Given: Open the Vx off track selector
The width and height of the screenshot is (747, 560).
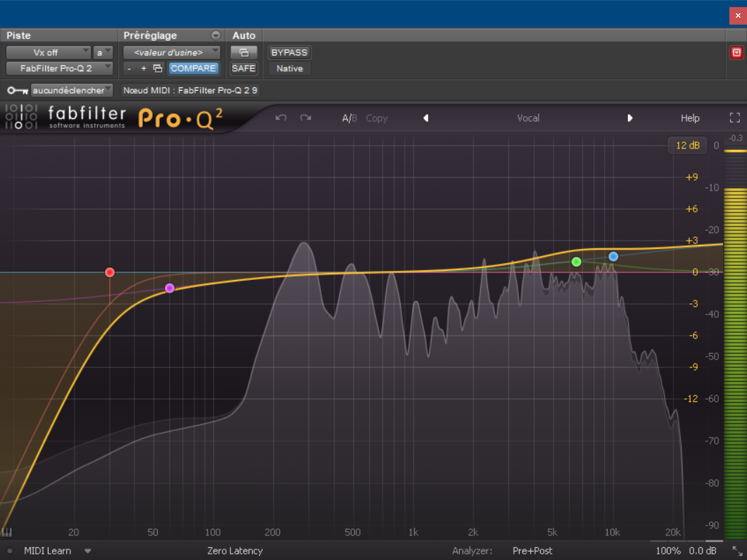Looking at the screenshot, I should [x=48, y=52].
